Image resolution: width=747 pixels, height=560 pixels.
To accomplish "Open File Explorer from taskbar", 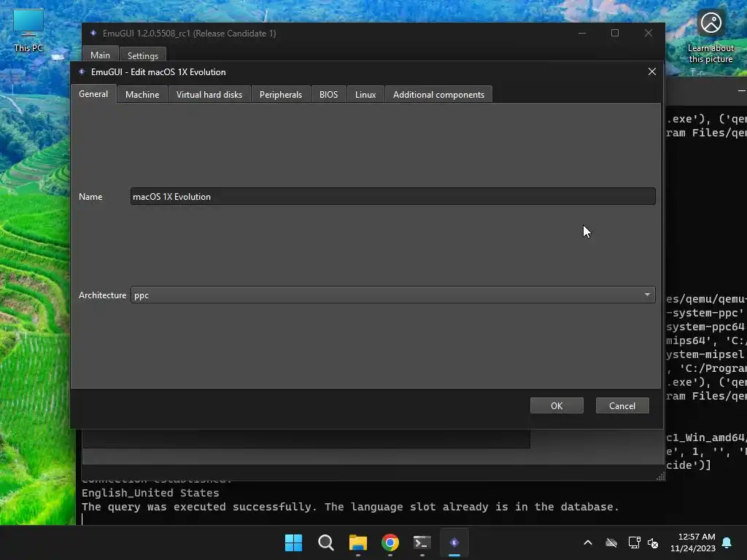I will click(357, 542).
